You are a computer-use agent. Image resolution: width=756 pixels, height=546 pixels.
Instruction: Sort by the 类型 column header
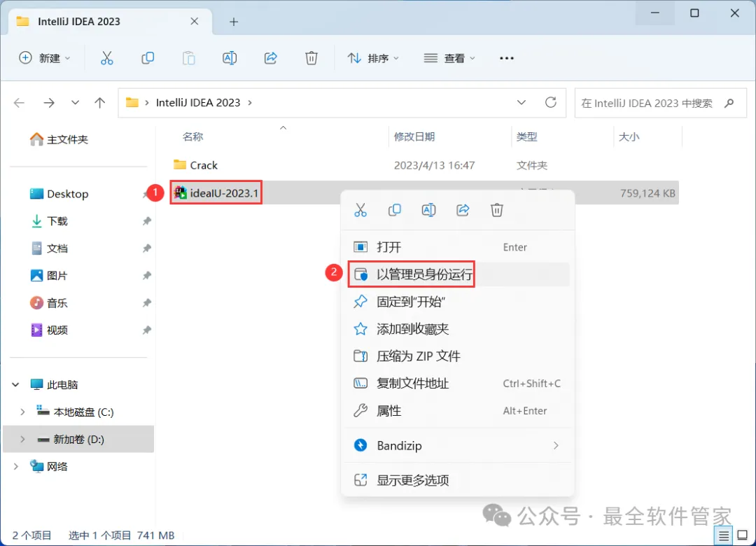tap(526, 137)
